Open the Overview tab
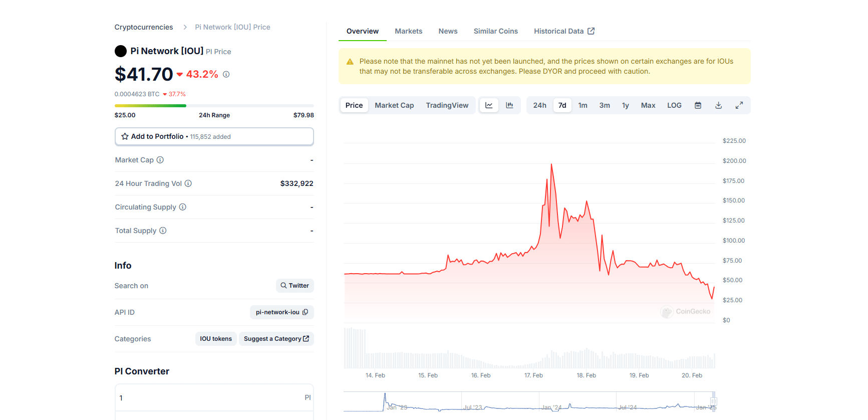 363,31
